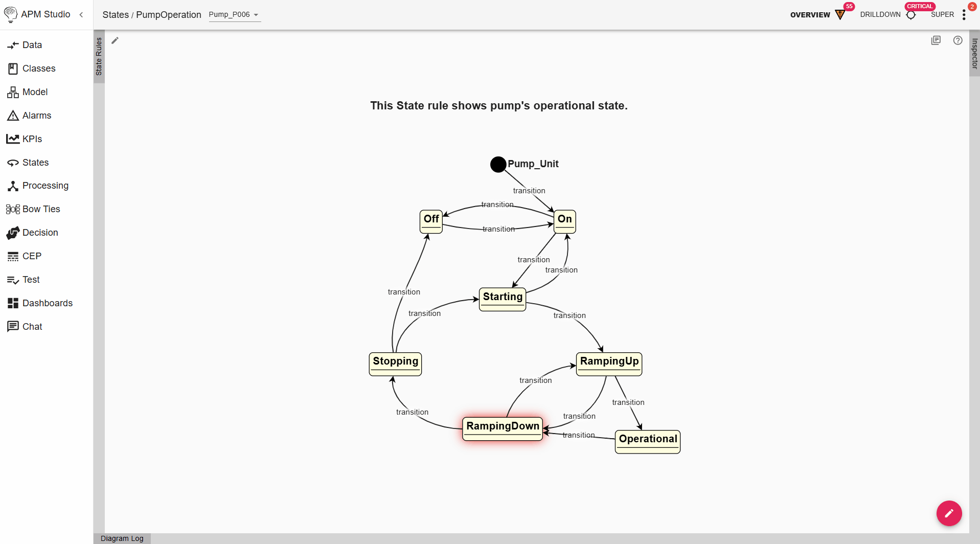Select the On state node
Viewport: 980px width, 544px height.
565,221
